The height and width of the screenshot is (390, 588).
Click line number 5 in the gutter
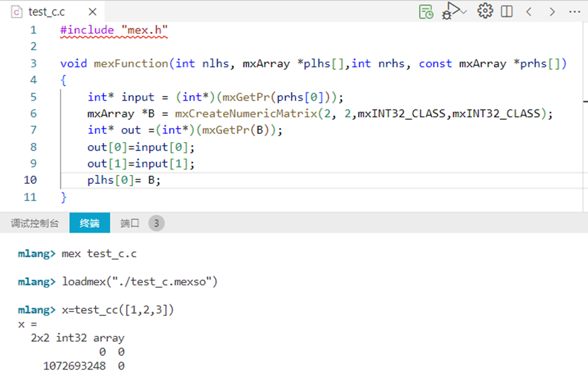click(x=33, y=97)
